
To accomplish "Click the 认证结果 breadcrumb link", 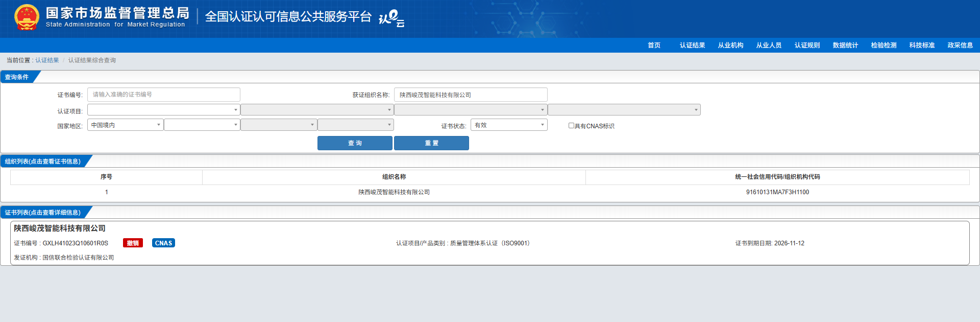I will [47, 60].
